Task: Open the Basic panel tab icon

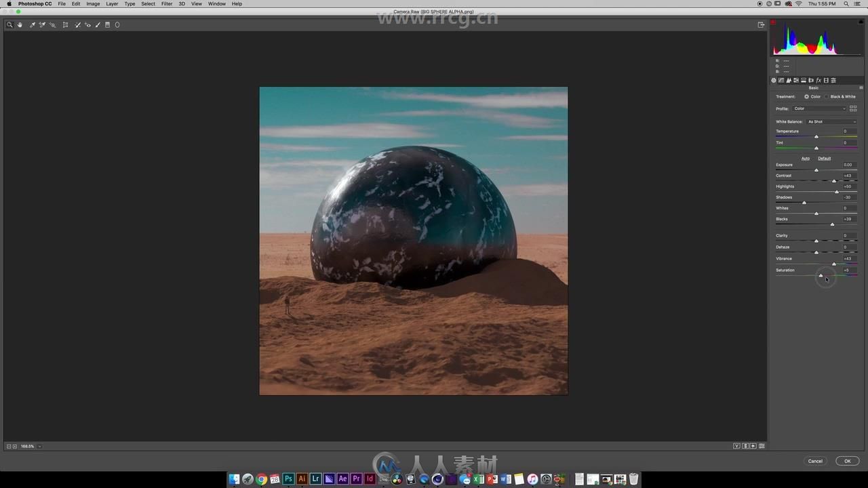Action: (x=774, y=80)
